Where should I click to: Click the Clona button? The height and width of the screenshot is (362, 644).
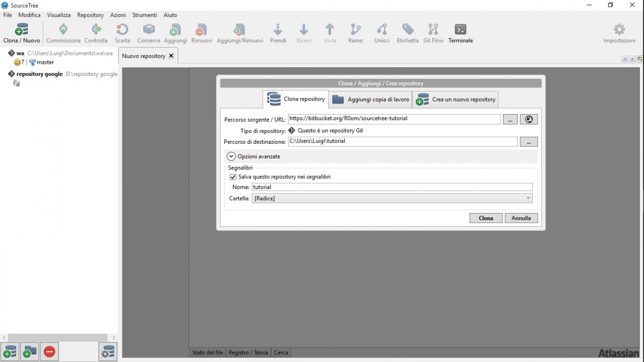click(486, 218)
